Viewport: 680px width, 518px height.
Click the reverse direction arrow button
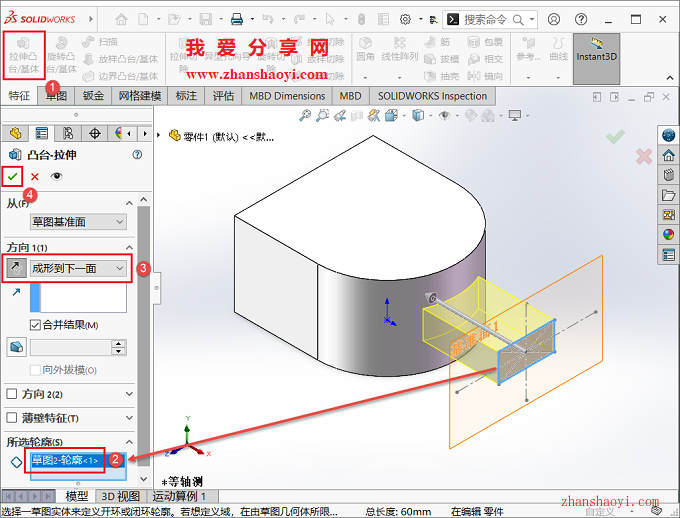pos(16,268)
